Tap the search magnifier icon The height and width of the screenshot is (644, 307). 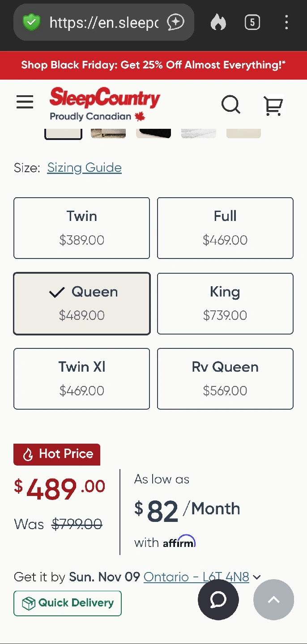[x=231, y=105]
